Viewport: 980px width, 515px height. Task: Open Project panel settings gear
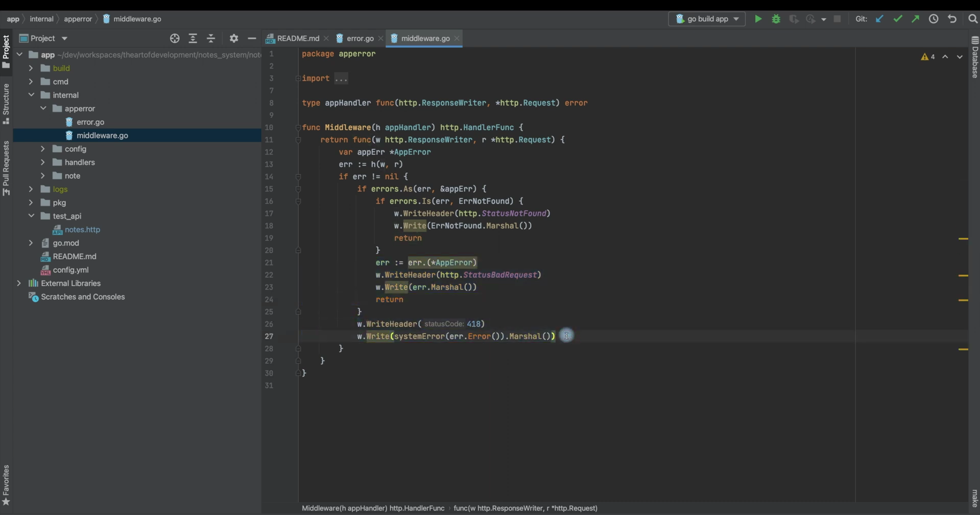point(234,38)
